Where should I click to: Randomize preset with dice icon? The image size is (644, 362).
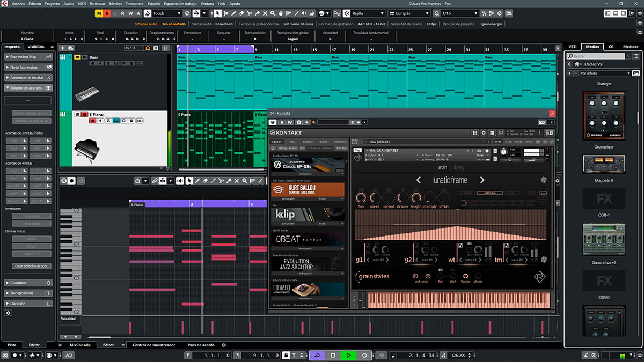(543, 180)
